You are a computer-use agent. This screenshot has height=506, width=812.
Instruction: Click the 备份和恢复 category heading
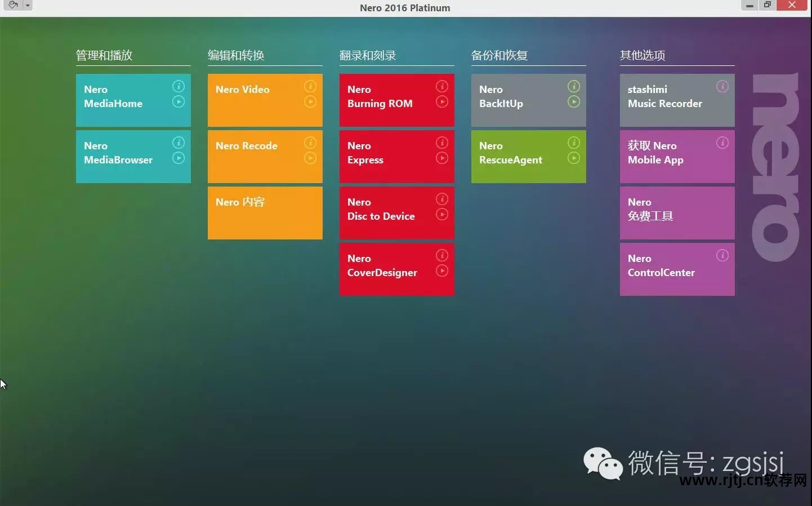(499, 55)
